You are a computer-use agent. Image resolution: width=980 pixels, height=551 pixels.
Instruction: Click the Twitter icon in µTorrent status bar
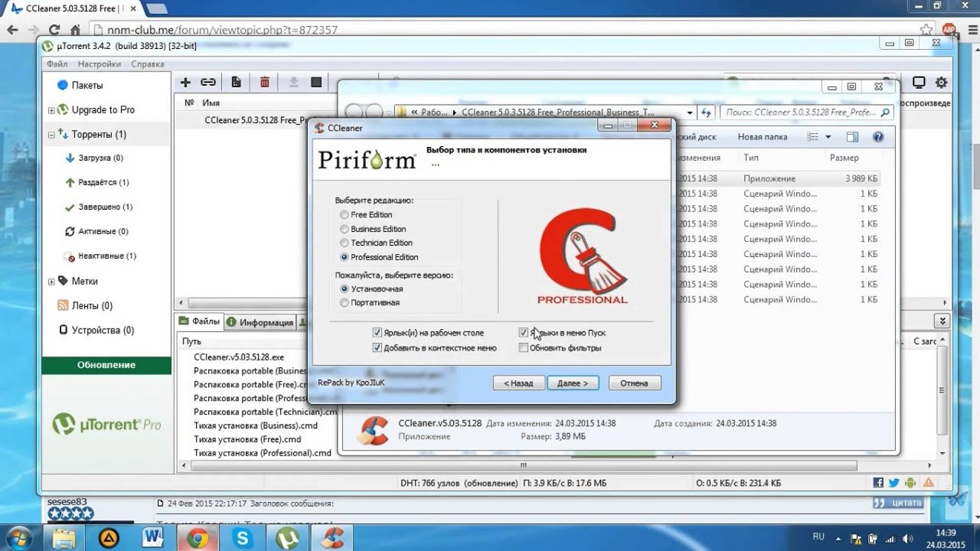click(x=894, y=483)
